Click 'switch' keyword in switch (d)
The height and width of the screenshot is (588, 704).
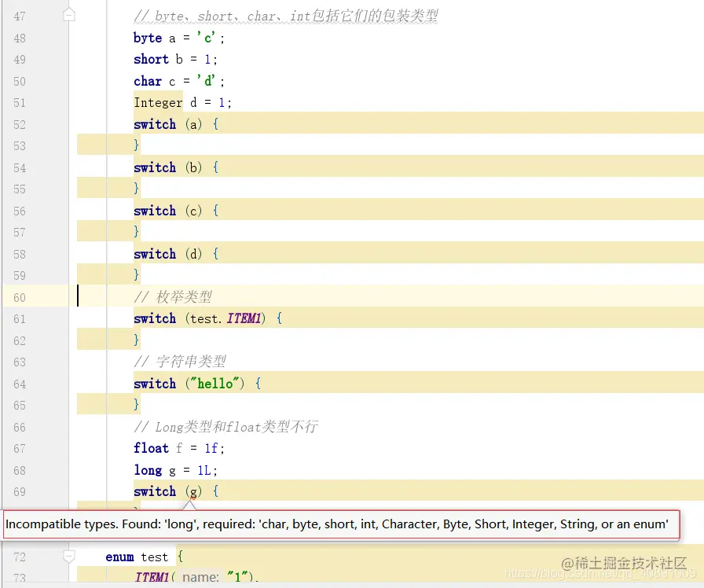pyautogui.click(x=155, y=254)
